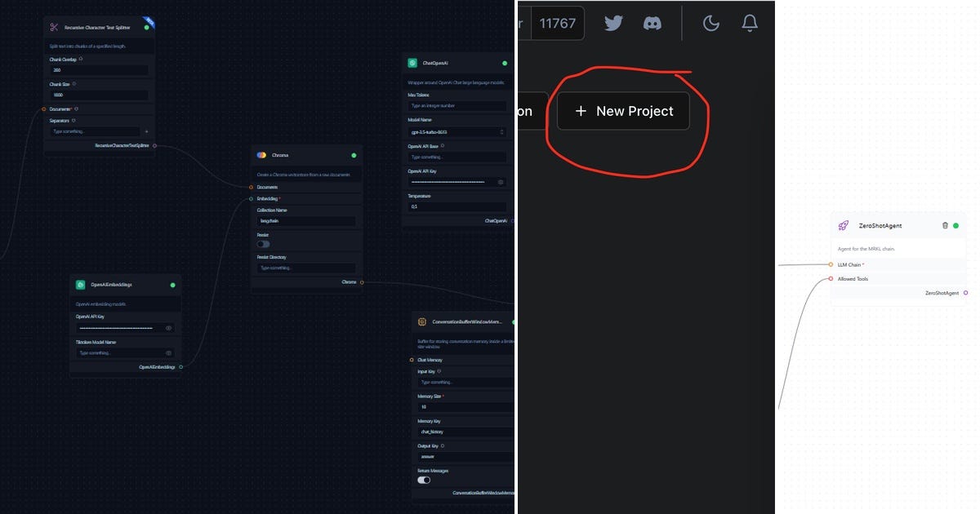Click the ZeroShotAgent rocket icon
The height and width of the screenshot is (514, 980).
(x=844, y=225)
